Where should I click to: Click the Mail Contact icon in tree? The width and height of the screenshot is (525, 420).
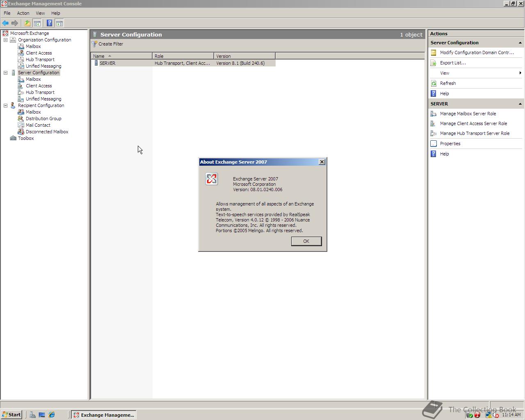tap(21, 125)
